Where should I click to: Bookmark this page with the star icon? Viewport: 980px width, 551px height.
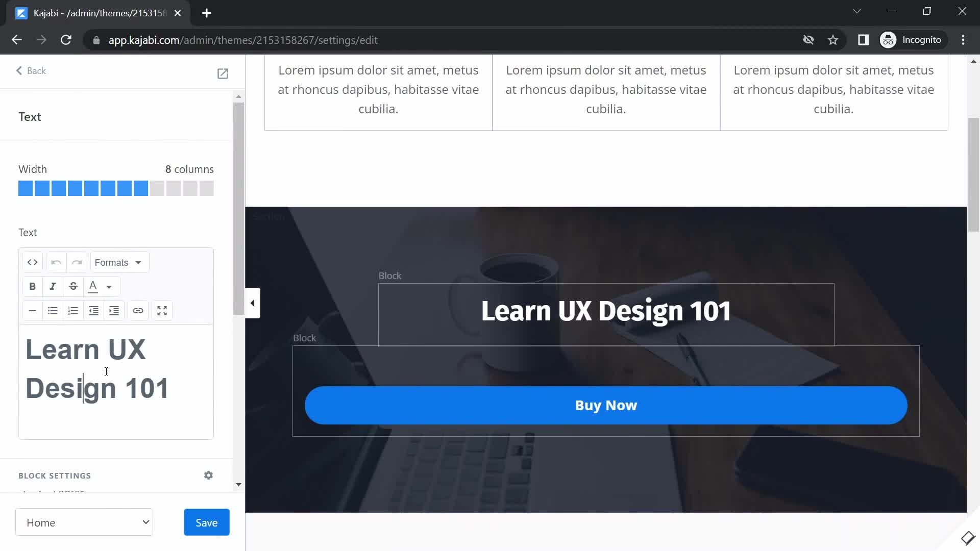(x=833, y=40)
